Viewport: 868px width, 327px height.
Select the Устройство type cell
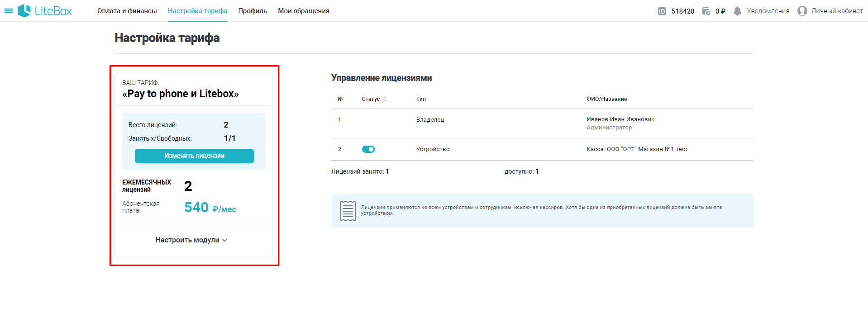tap(433, 149)
